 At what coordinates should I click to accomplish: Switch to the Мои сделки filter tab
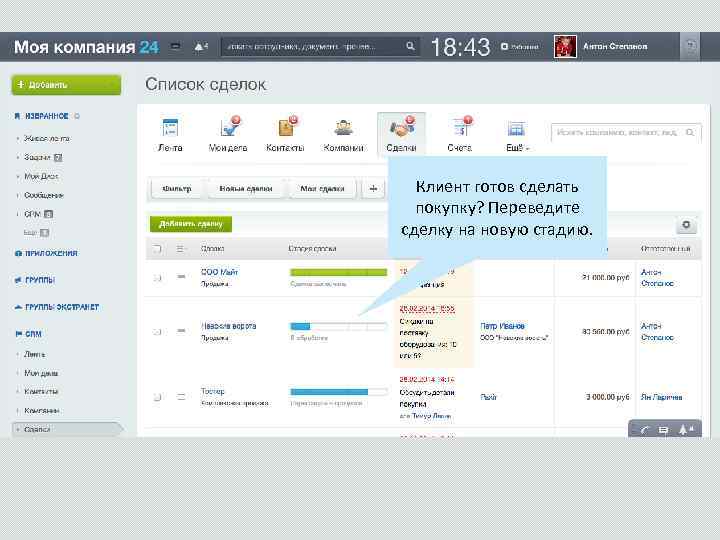click(322, 189)
